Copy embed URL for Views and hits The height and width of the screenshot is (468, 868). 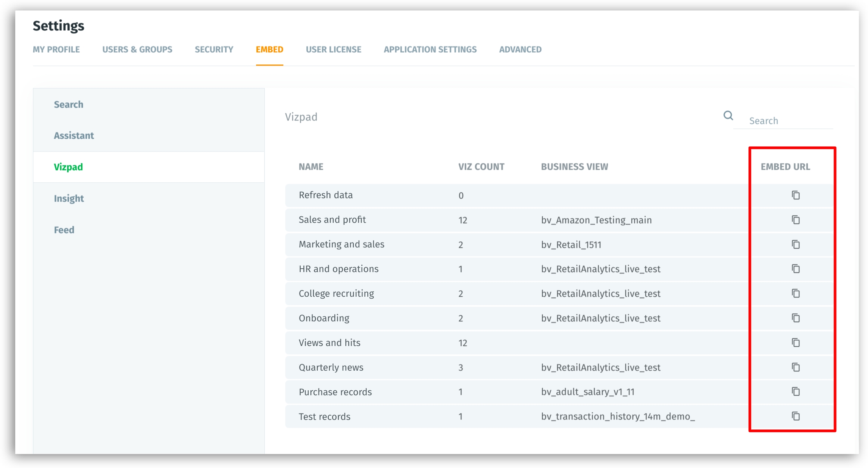pos(795,343)
